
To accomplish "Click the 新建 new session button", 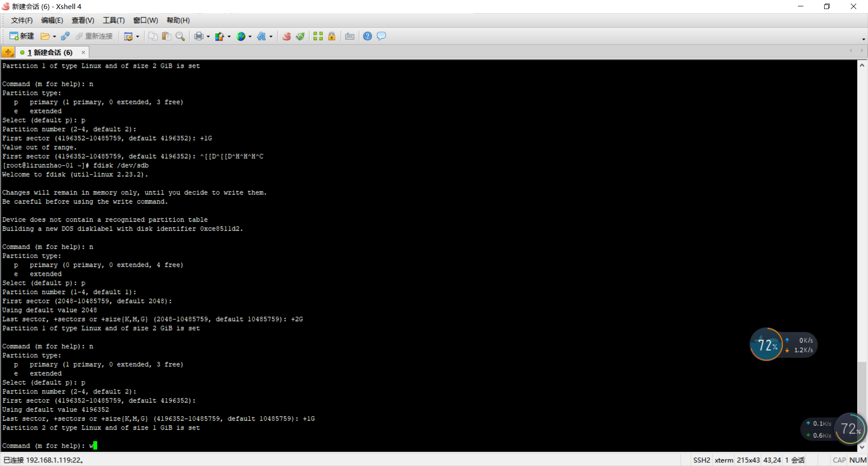I will pos(22,36).
